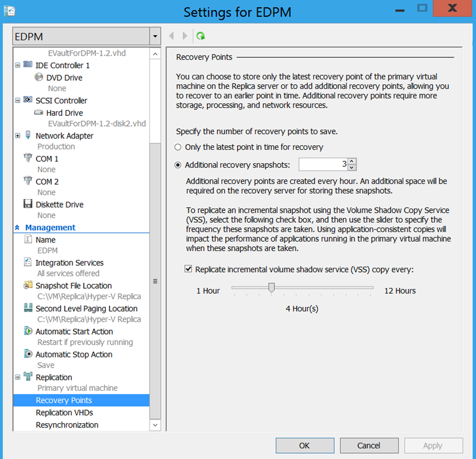
Task: Click the IDE Controller 1 icon
Action: (28, 65)
